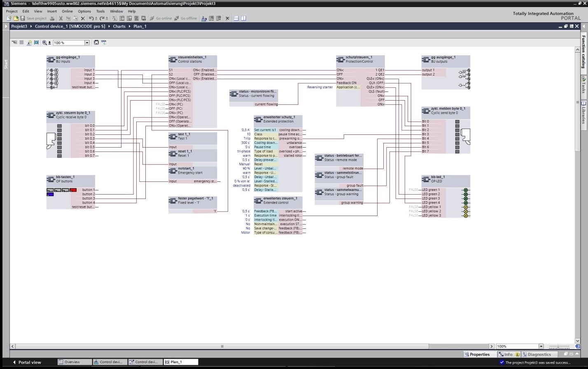The height and width of the screenshot is (369, 588).
Task: Click Charts in the breadcrumb path
Action: (x=119, y=26)
